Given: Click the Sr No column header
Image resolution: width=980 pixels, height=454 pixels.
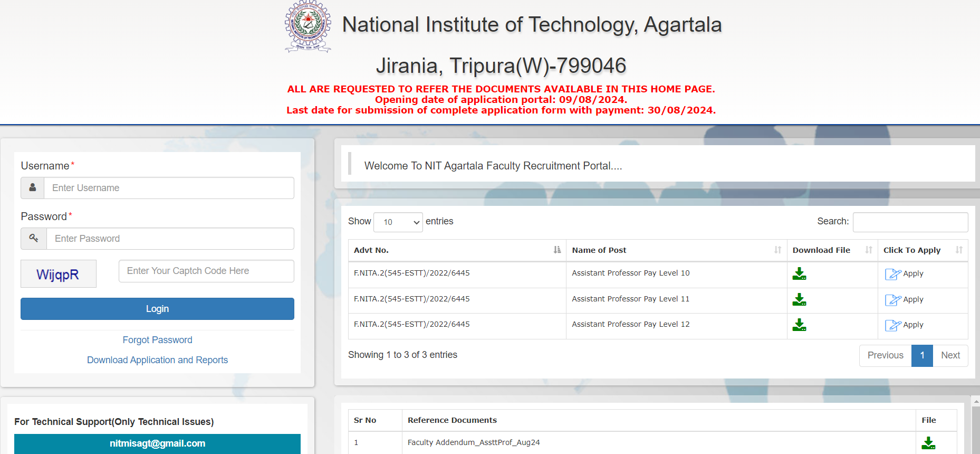Looking at the screenshot, I should click(375, 420).
